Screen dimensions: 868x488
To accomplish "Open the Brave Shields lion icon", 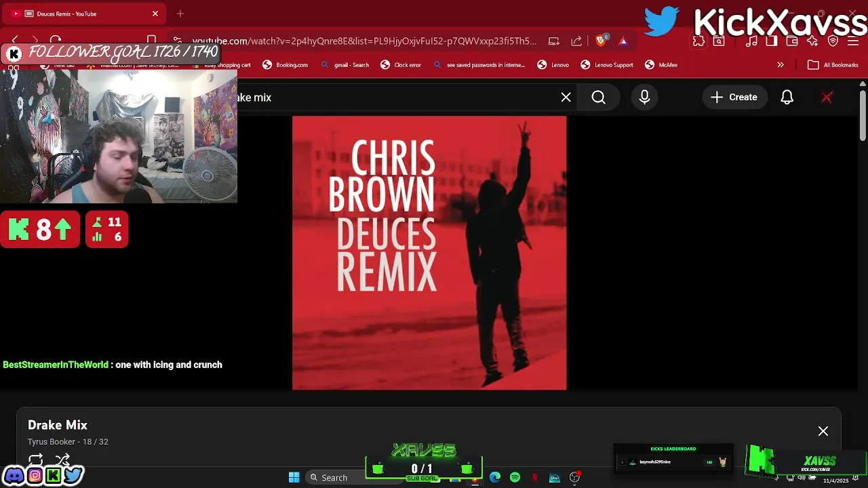I will 601,41.
